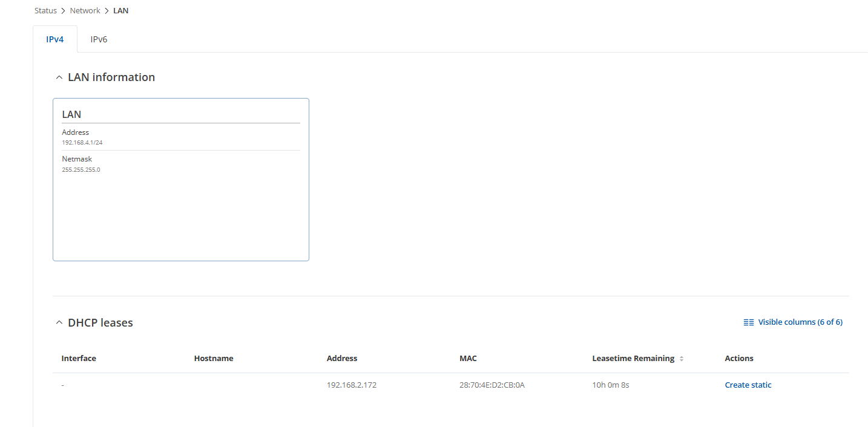This screenshot has height=427, width=868.
Task: Click the Interface column header
Action: [x=79, y=359]
